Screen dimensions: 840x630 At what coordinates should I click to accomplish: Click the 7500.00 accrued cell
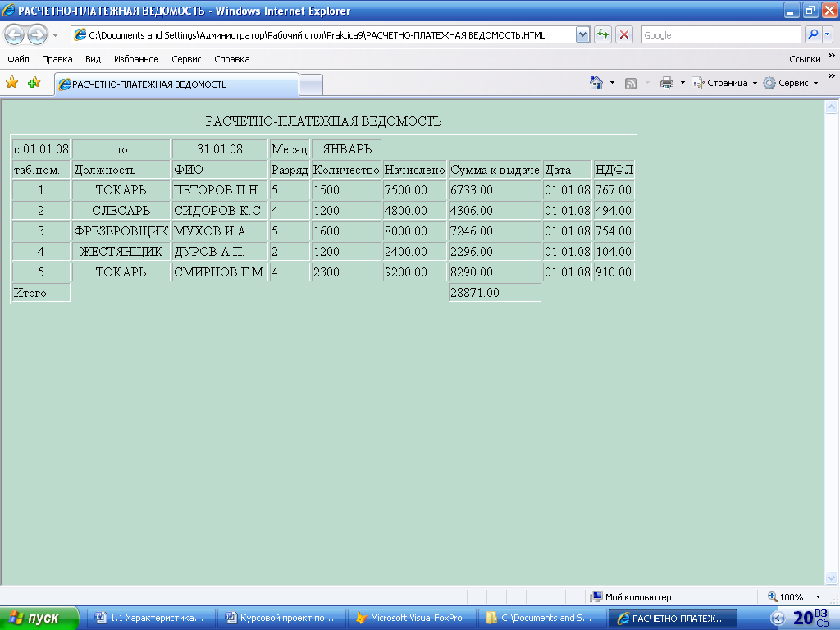click(414, 190)
